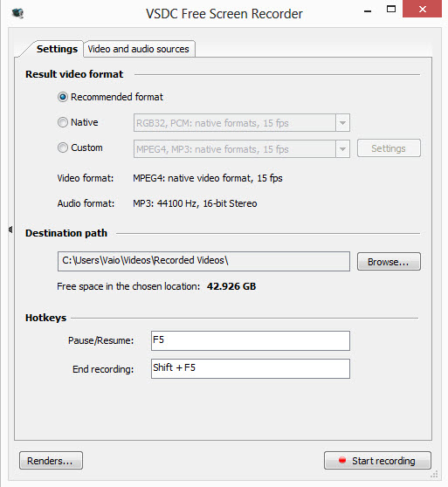Click the MPEG4 native video format text
448x487 pixels.
208,178
